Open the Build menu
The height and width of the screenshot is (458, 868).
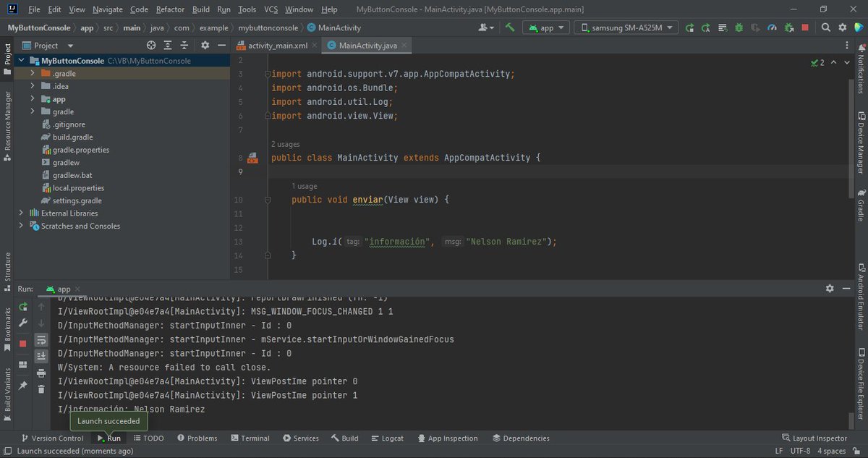pyautogui.click(x=201, y=9)
